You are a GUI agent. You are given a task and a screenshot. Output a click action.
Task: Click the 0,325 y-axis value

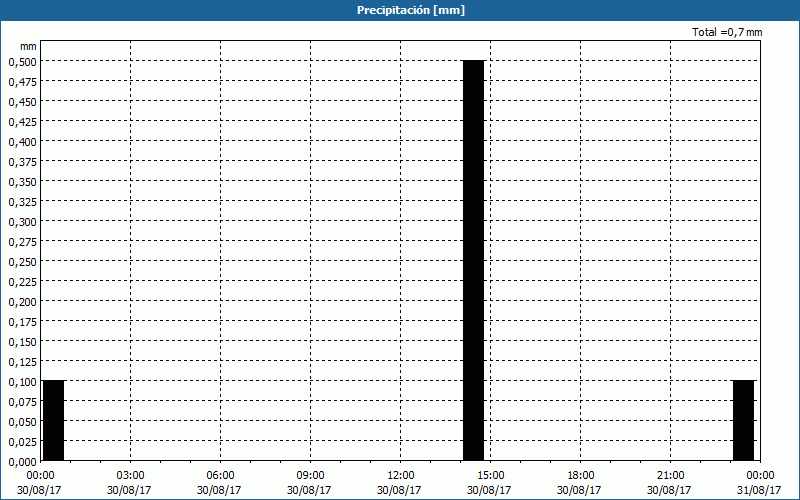coord(22,202)
